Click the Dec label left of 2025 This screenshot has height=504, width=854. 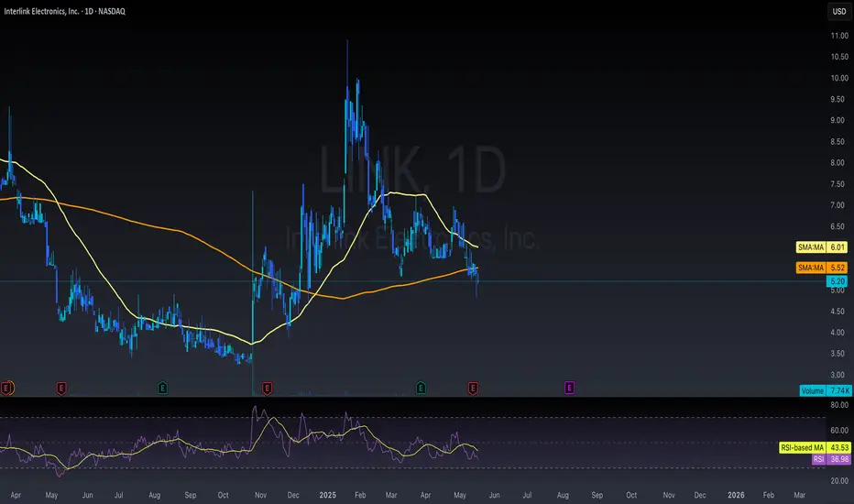point(293,495)
